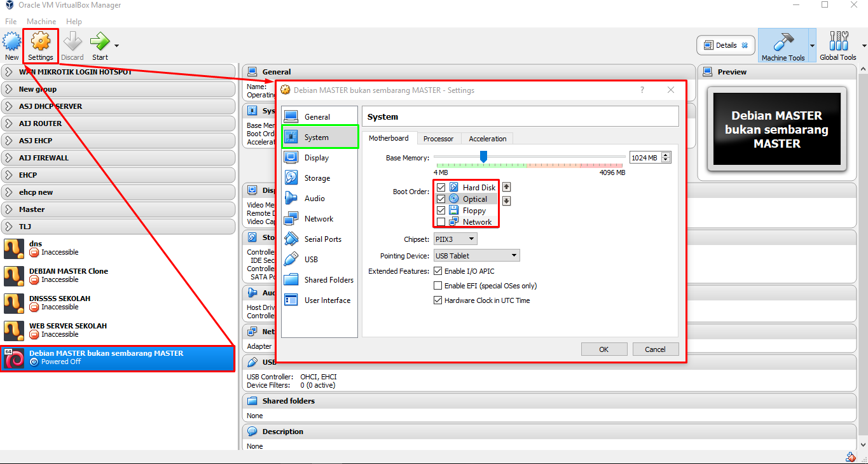Expand the Machine Tools dropdown arrow
Viewport: 868px width, 464px height.
812,46
